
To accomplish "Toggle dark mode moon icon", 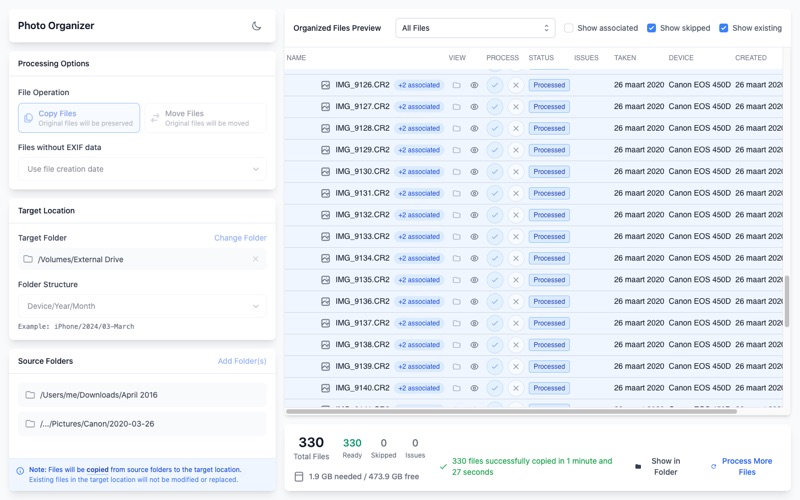I will pyautogui.click(x=257, y=26).
